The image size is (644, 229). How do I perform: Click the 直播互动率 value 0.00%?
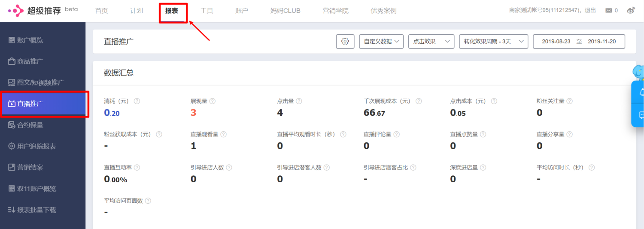click(115, 179)
